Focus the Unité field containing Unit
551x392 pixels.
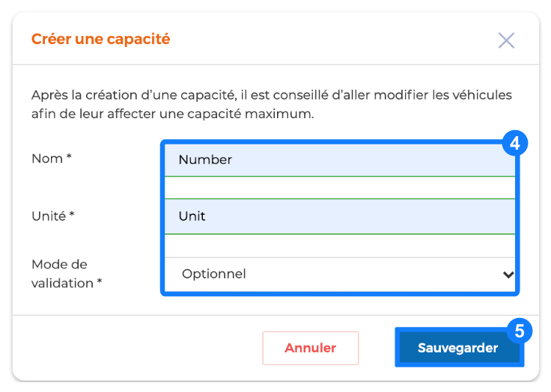(x=340, y=216)
